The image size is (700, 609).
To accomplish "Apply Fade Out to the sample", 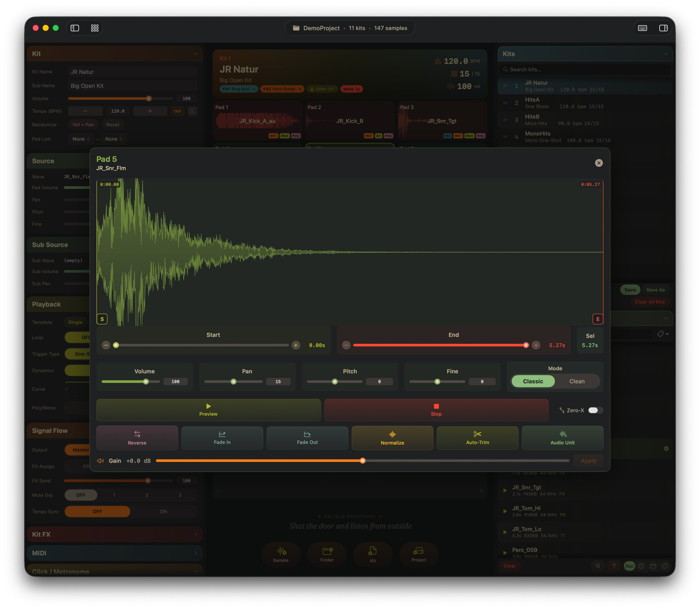I will point(307,438).
